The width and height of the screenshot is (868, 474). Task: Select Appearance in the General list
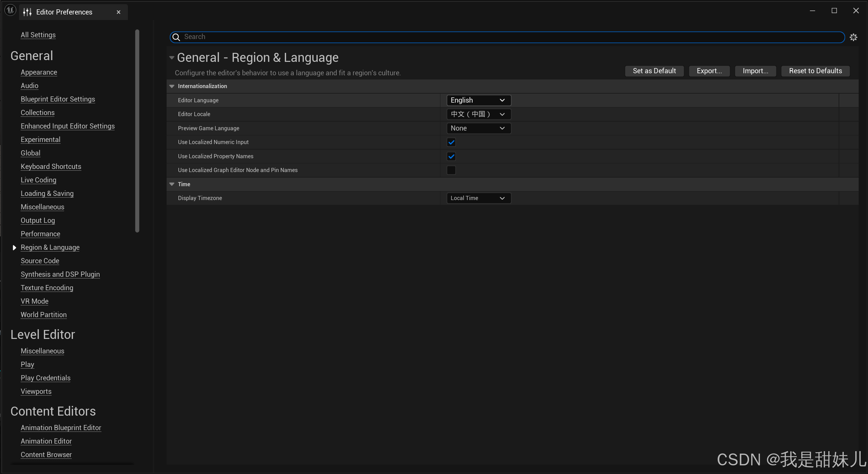coord(39,72)
